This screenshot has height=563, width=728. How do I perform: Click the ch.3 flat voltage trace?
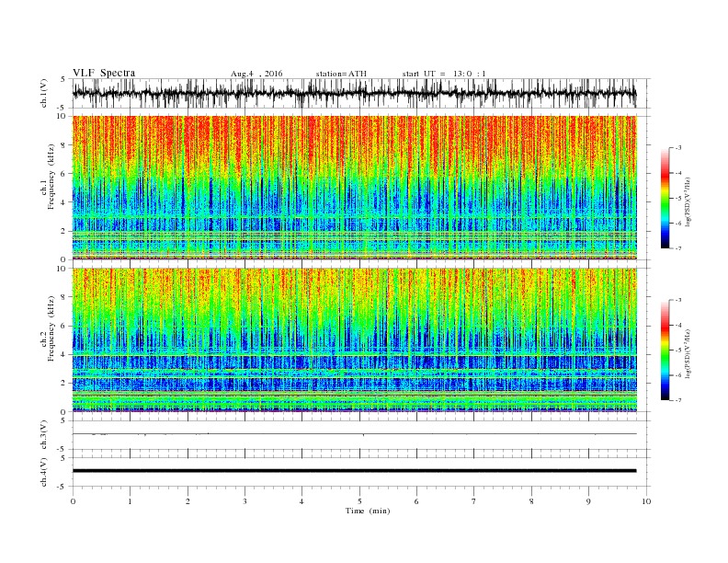355,434
